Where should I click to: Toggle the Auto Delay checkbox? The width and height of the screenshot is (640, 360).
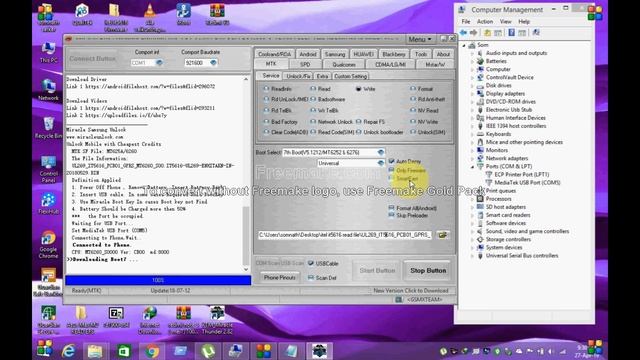[x=391, y=161]
